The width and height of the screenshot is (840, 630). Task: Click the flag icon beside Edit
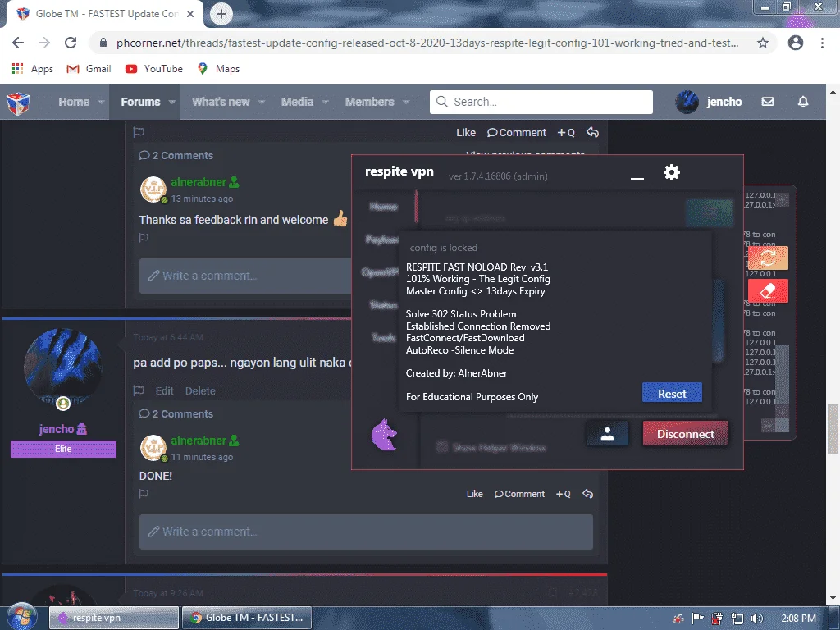(139, 390)
